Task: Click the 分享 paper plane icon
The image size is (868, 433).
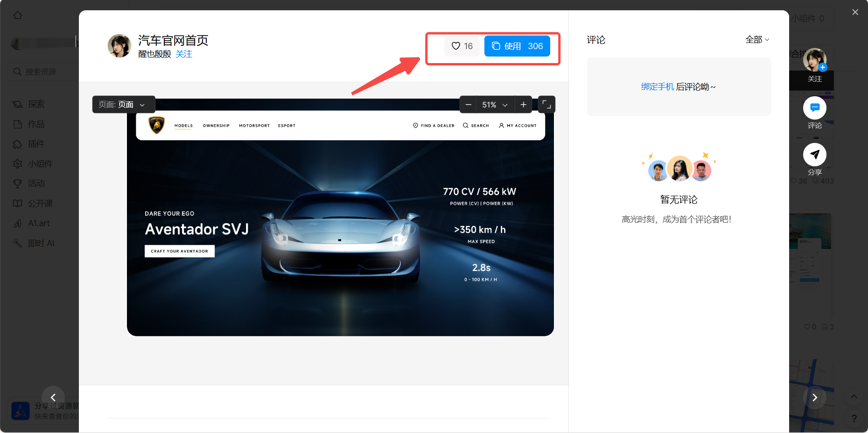Action: (x=815, y=155)
